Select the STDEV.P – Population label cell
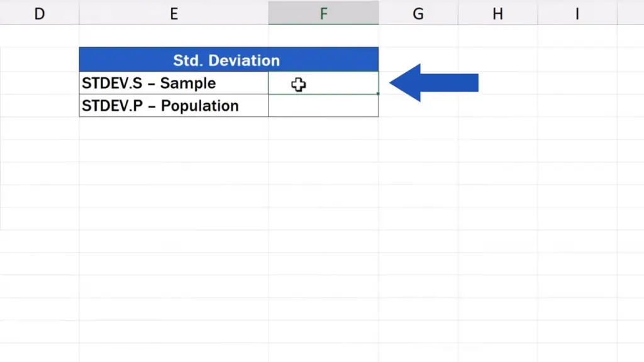 pos(174,106)
